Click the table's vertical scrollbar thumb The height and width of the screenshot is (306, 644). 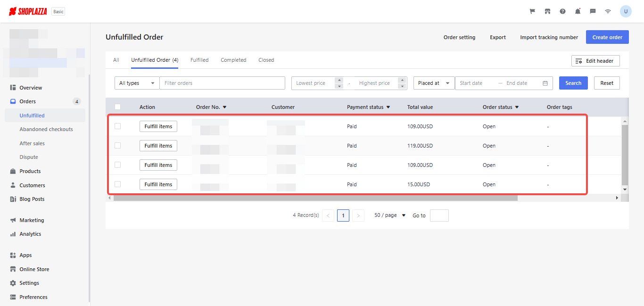pyautogui.click(x=625, y=155)
